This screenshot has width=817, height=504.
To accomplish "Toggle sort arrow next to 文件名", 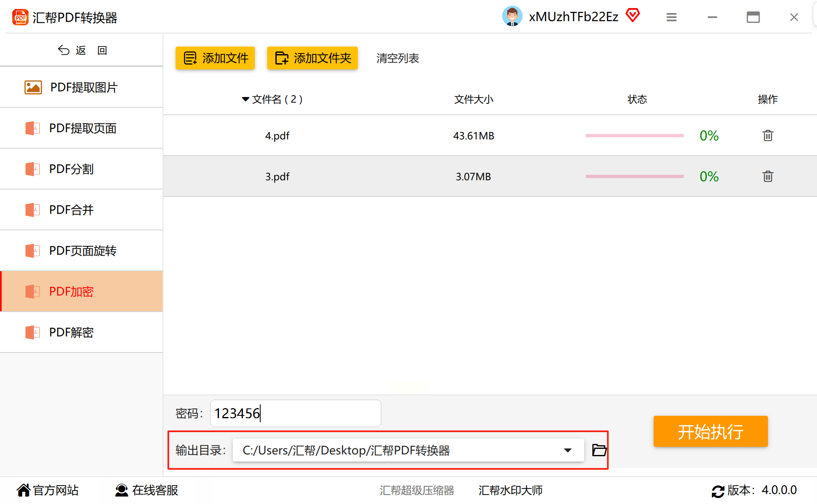I will (x=245, y=99).
